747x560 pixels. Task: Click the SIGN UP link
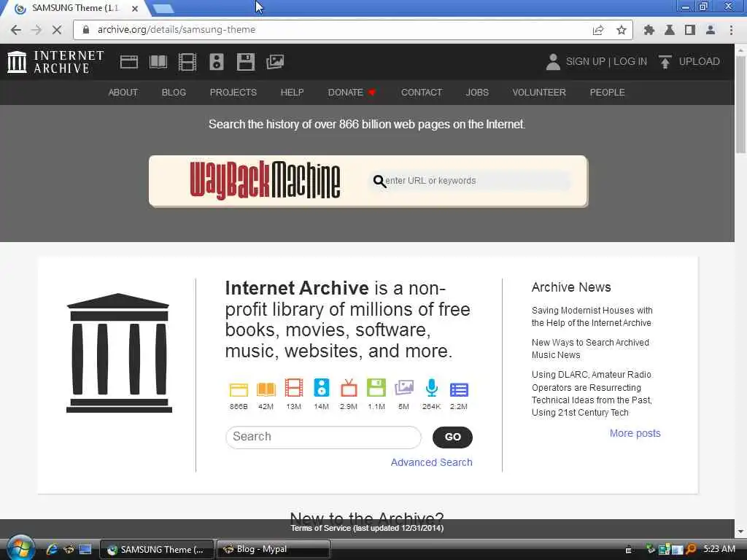[585, 61]
